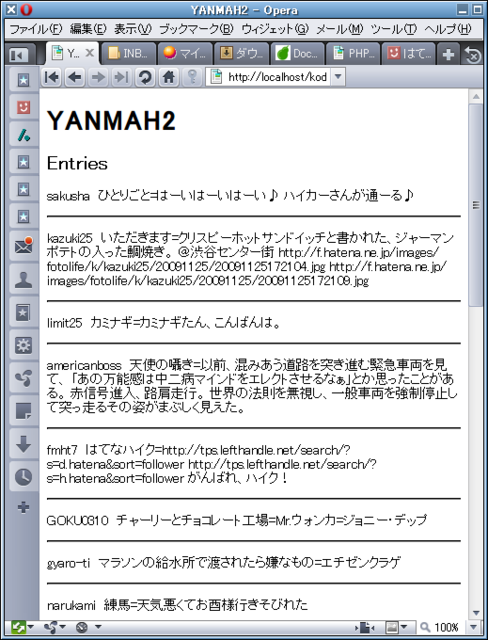Click the GOKU0310 username text
Screen dimensions: 488x640
(x=78, y=520)
